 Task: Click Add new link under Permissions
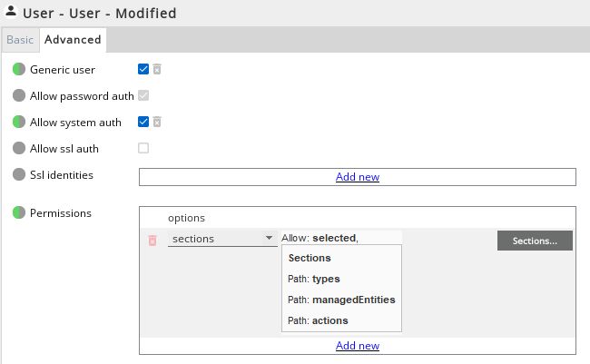[358, 346]
